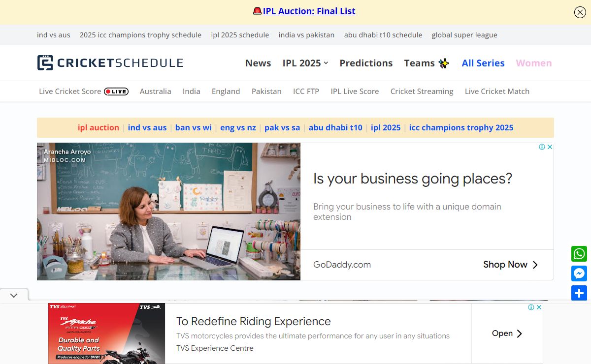Select All Series in the main navigation

(x=483, y=63)
